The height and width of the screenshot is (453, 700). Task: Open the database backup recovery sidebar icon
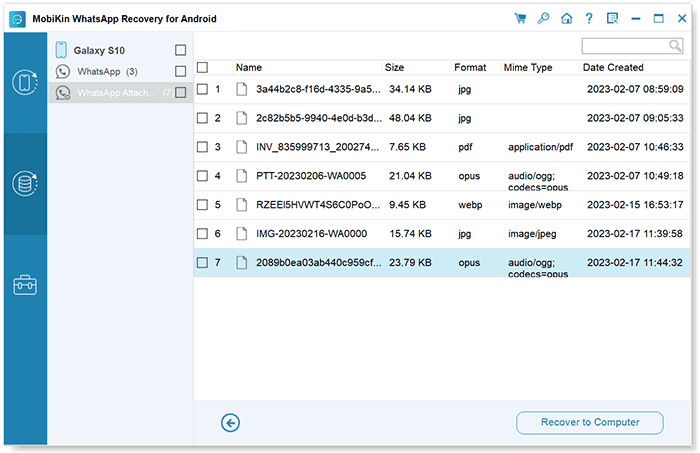click(25, 183)
